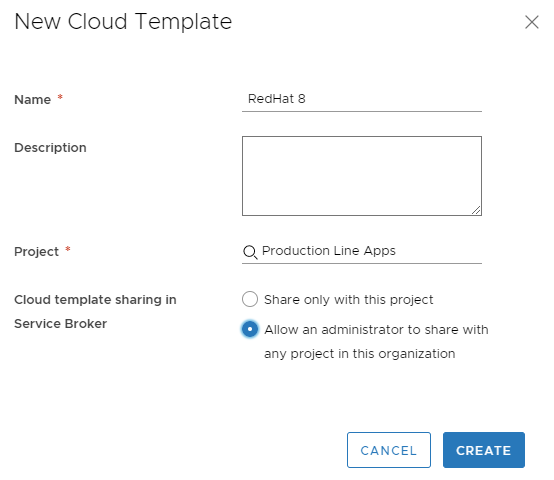Click the Cloud template sharing in Service Broker label
The width and height of the screenshot is (554, 480).
tap(95, 312)
